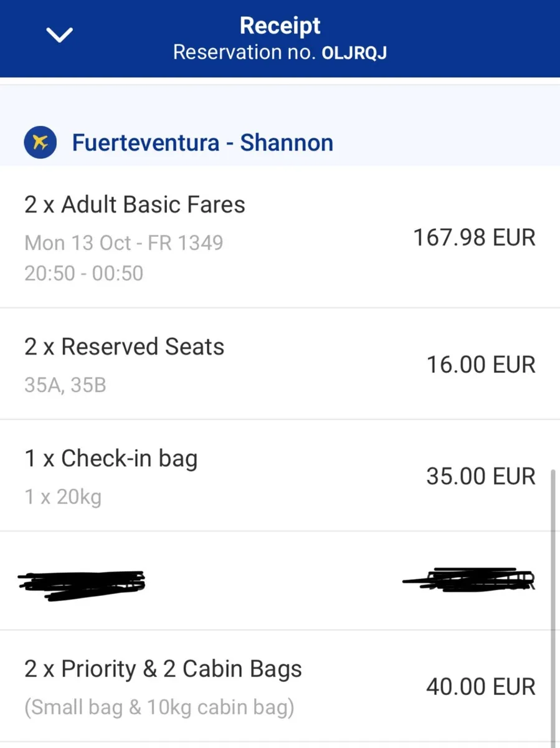Tap the 167.98 EUR fare amount
The width and height of the screenshot is (560, 748).
pos(474,237)
